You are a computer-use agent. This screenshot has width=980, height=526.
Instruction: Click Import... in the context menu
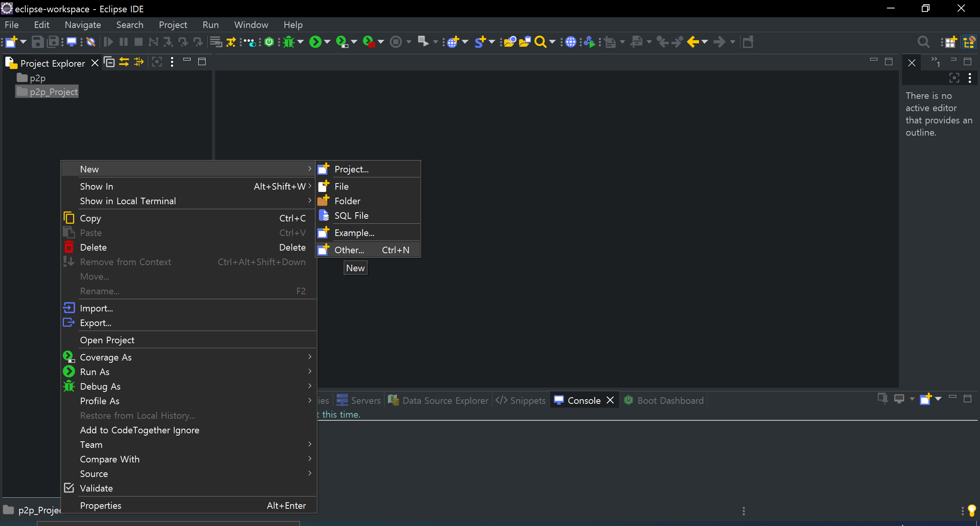pos(96,308)
